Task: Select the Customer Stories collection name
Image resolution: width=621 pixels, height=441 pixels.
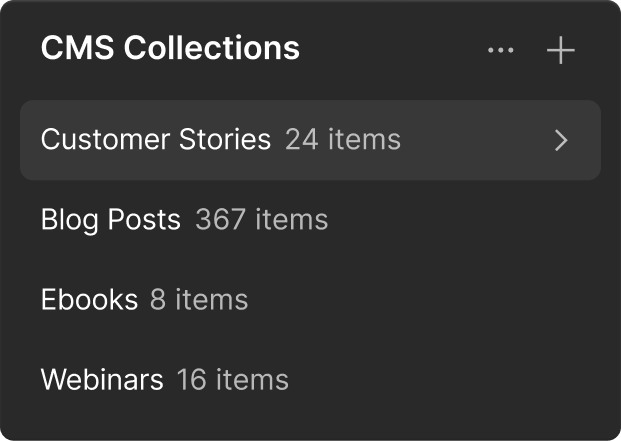Action: pyautogui.click(x=155, y=139)
